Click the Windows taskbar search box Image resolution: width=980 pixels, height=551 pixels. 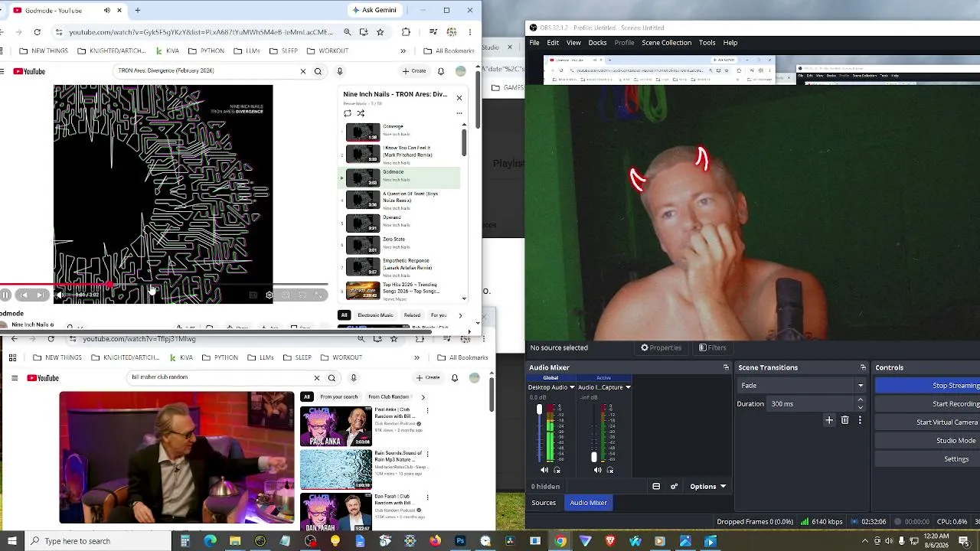[97, 541]
